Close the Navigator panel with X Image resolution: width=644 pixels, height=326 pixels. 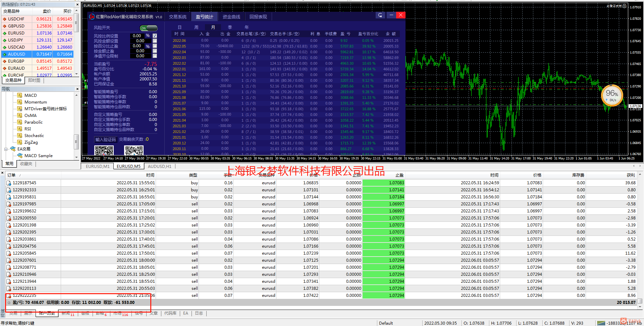click(77, 89)
